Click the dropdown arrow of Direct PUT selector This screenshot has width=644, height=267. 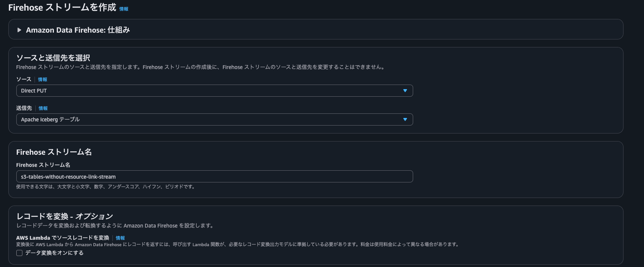click(x=405, y=91)
